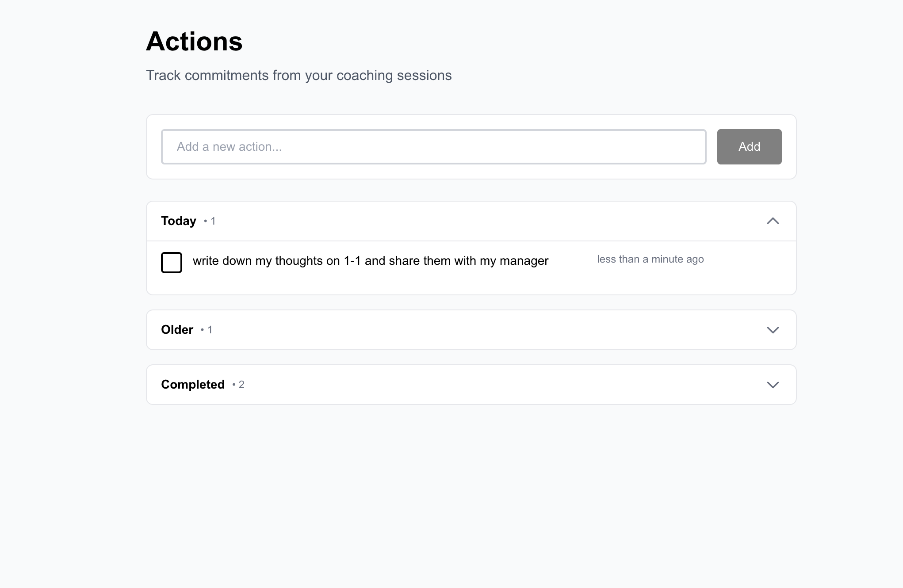
Task: Click the timestamp reading less than a minute ago
Action: [x=650, y=259]
